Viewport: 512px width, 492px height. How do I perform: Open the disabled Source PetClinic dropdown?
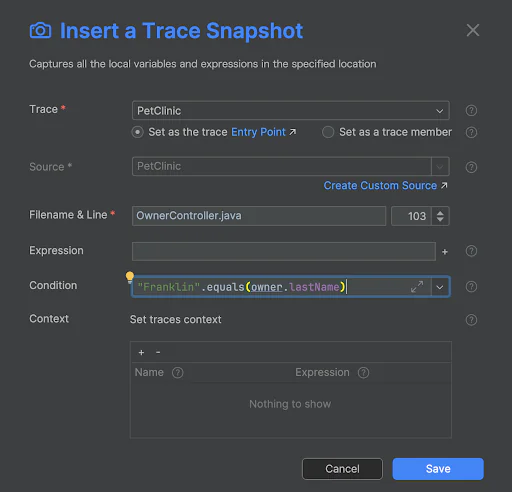click(x=290, y=166)
